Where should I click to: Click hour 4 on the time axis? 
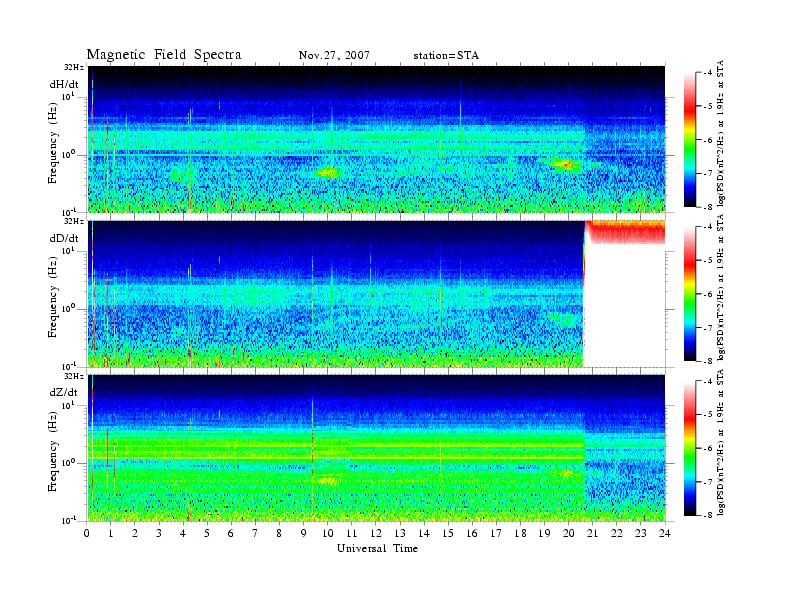(183, 533)
